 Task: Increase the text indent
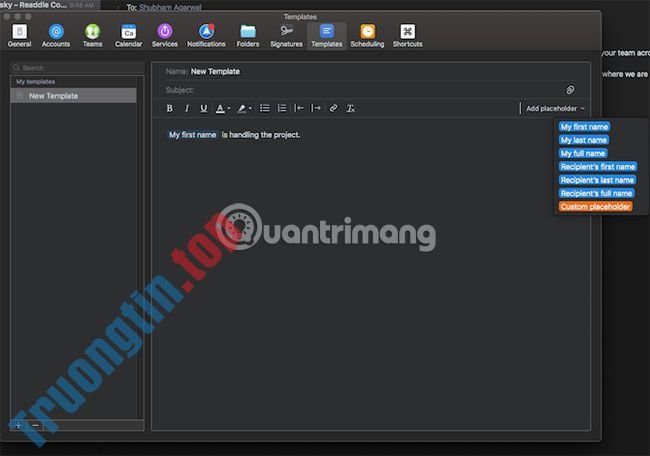tap(316, 108)
